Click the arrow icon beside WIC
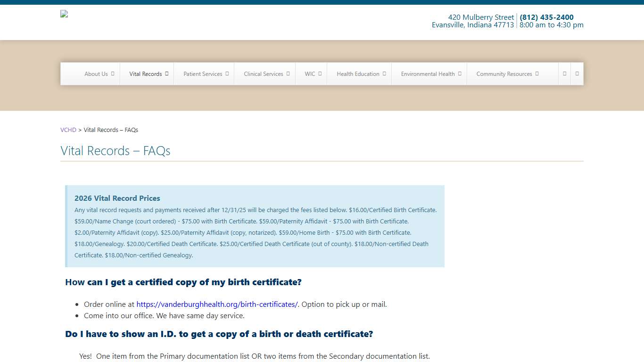This screenshot has height=362, width=644. click(320, 74)
